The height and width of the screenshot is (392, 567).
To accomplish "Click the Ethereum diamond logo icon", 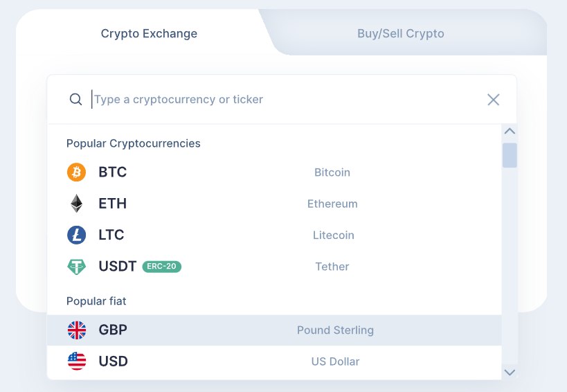I will [76, 204].
